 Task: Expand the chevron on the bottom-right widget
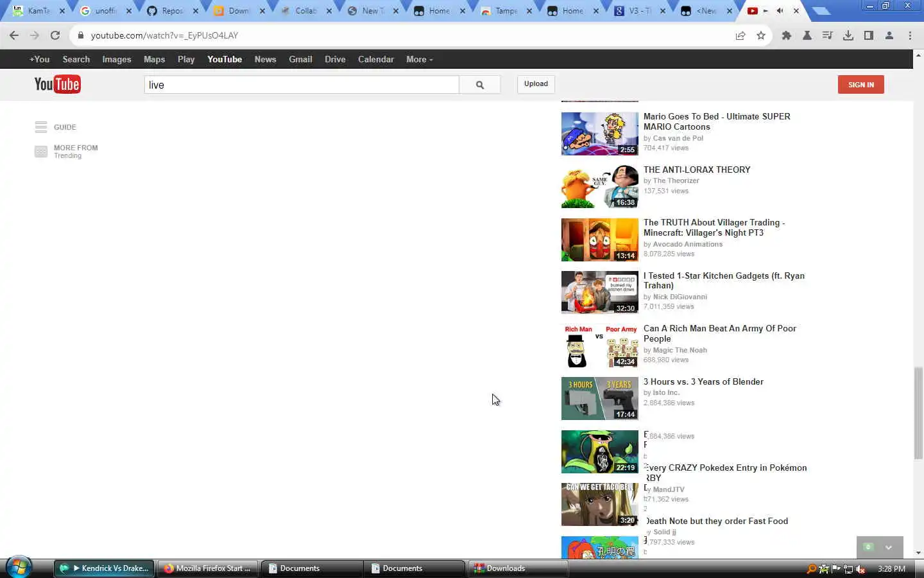coord(889,547)
